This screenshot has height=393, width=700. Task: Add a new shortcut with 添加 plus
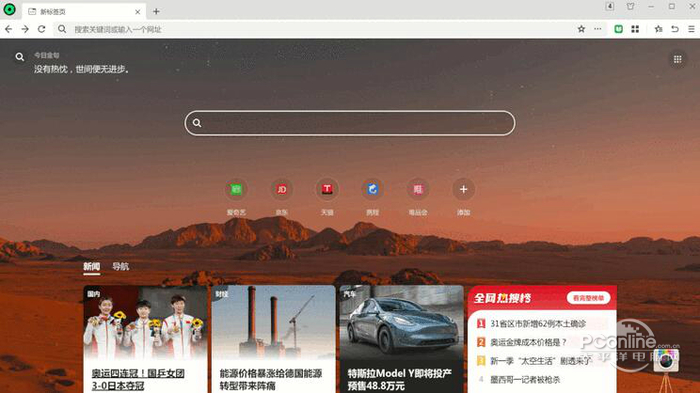click(463, 189)
